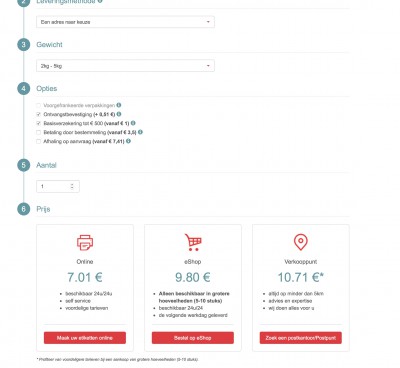Click info icon next to Afhaling op aanvraag
The width and height of the screenshot is (400, 368).
tap(128, 141)
